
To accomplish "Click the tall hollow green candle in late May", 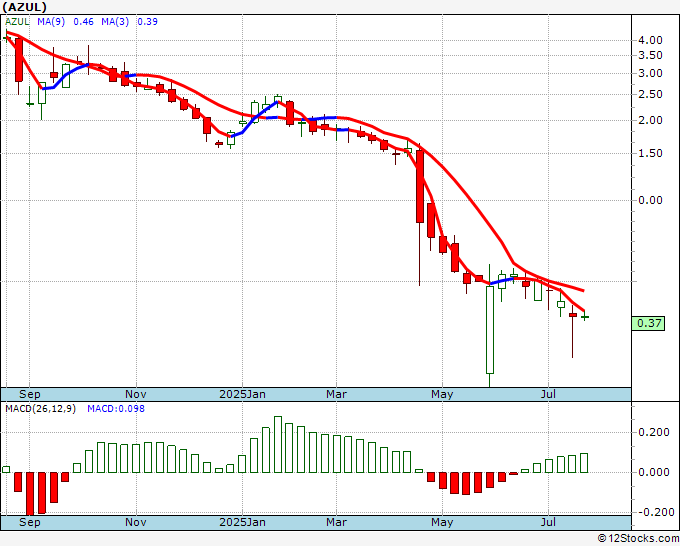I will click(x=490, y=330).
